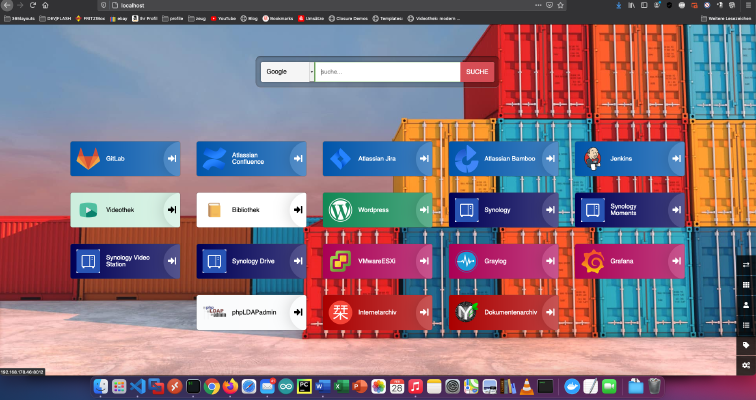The width and height of the screenshot is (756, 400).
Task: Open the phpLDAPadmin arrow icon
Action: point(298,312)
